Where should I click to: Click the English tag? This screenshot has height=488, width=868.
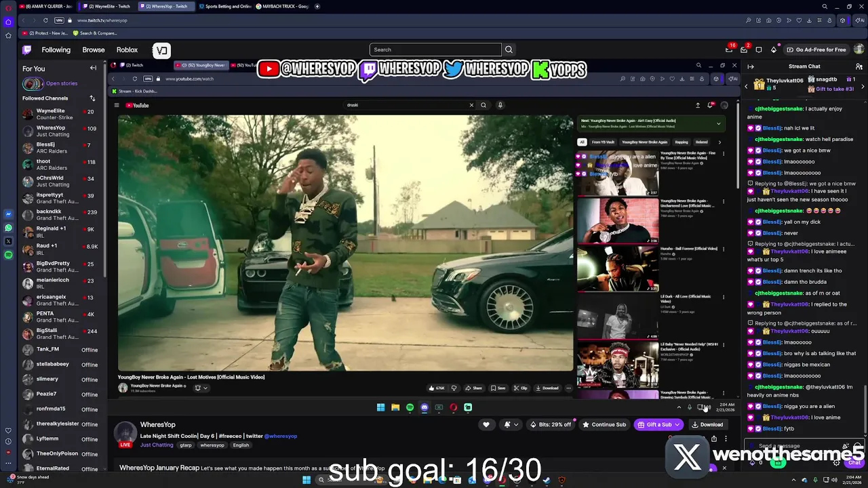tap(241, 445)
